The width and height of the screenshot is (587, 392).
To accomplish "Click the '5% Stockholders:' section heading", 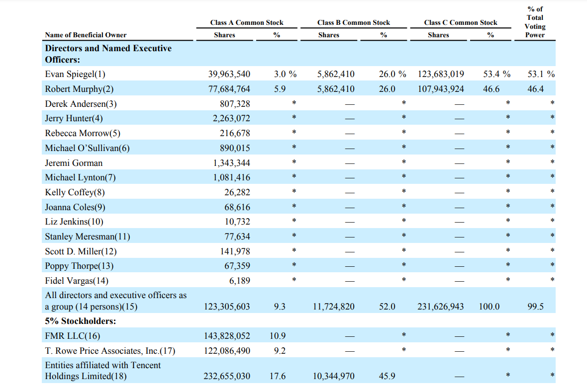I will pyautogui.click(x=80, y=321).
